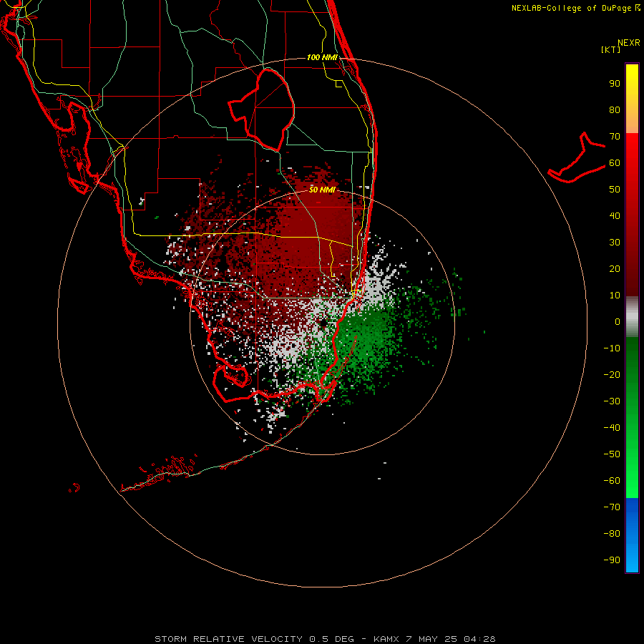Click the 30 value on velocity scale
Screen dimensions: 644x644
pyautogui.click(x=615, y=243)
